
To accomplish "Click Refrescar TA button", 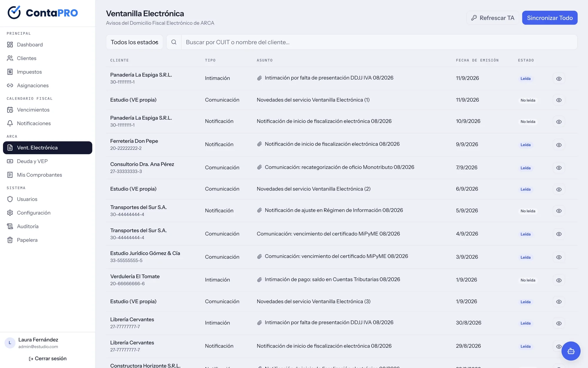I will [493, 18].
